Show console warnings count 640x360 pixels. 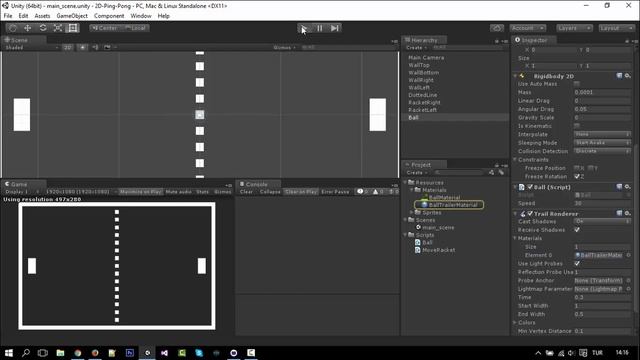point(378,191)
